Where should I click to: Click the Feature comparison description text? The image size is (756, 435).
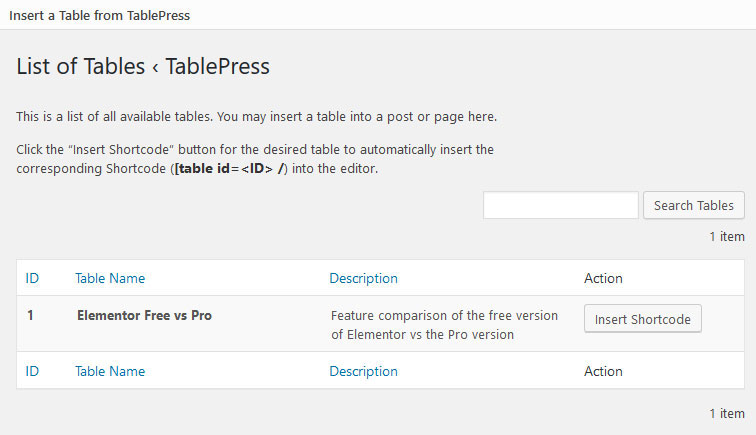pos(444,324)
